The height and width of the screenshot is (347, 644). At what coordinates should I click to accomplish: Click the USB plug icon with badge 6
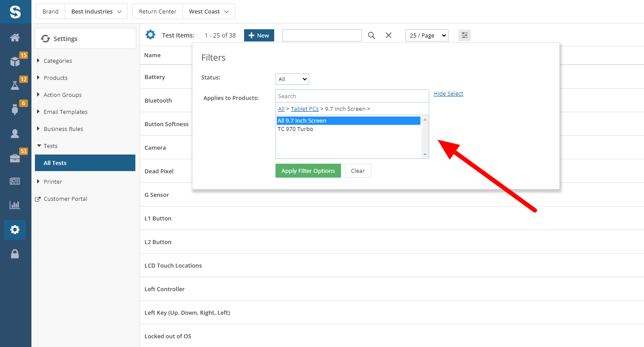[x=15, y=109]
